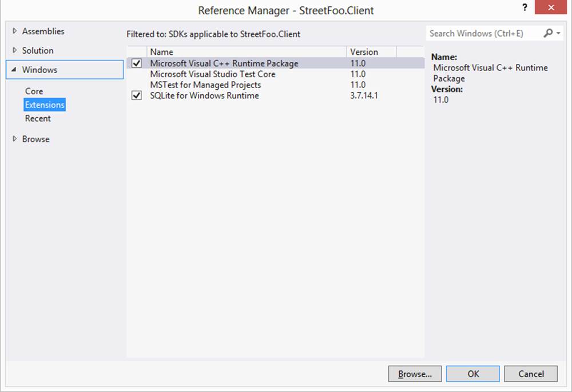Confirm with the OK button

coord(473,374)
